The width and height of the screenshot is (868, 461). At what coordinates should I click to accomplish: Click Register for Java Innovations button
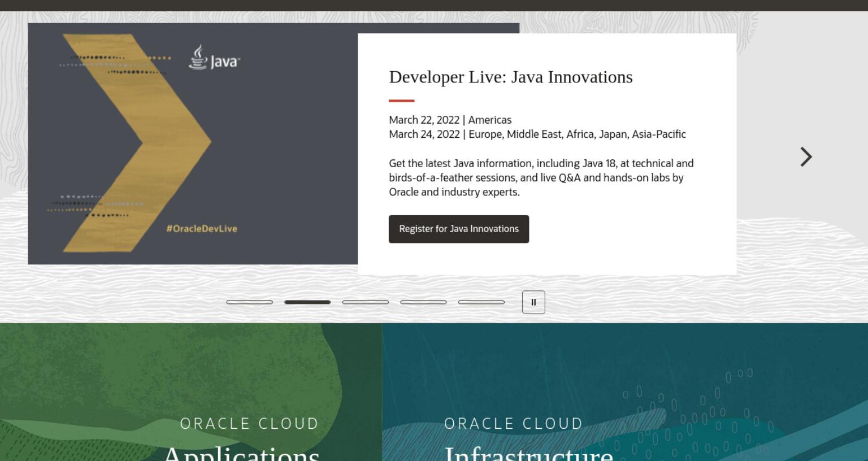coord(459,229)
